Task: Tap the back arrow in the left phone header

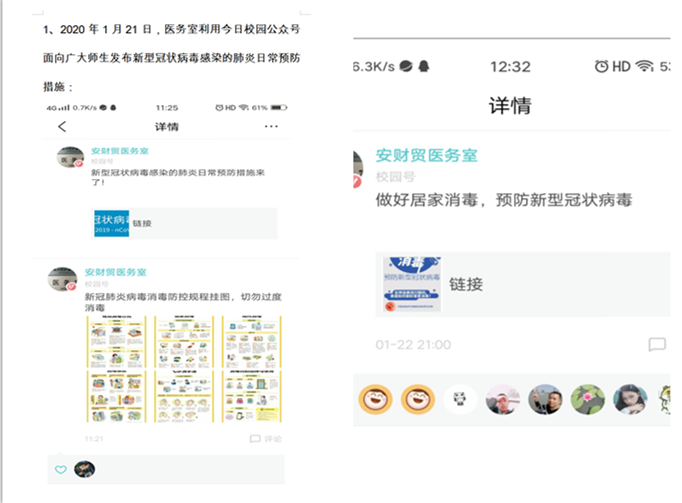Action: pyautogui.click(x=63, y=127)
